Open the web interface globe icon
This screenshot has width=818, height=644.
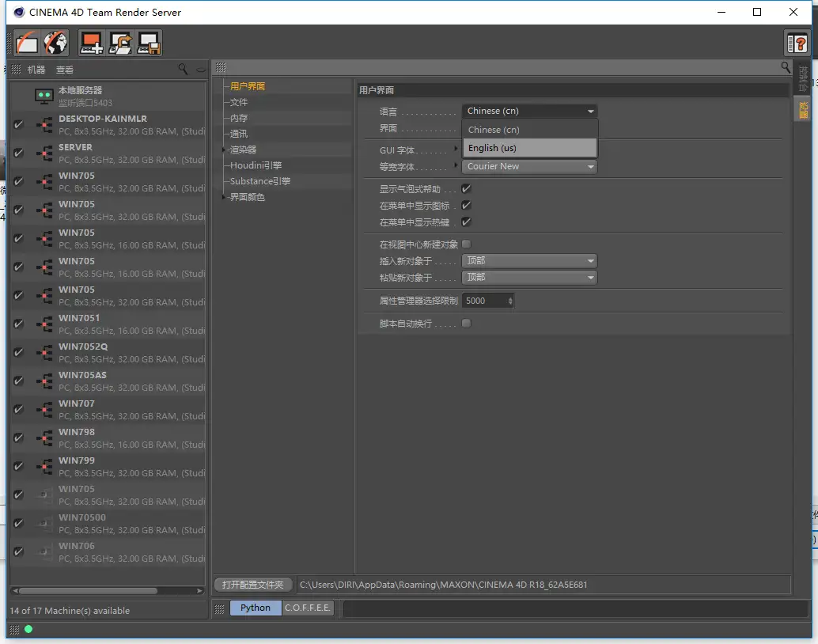tap(56, 43)
